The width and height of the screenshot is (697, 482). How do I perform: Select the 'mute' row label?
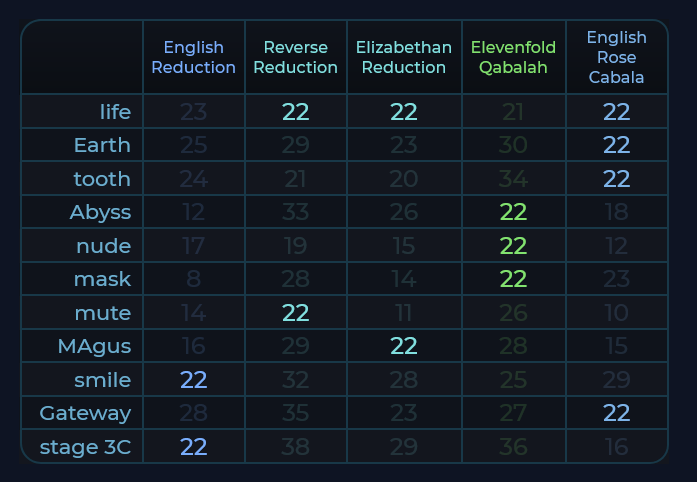coord(103,313)
